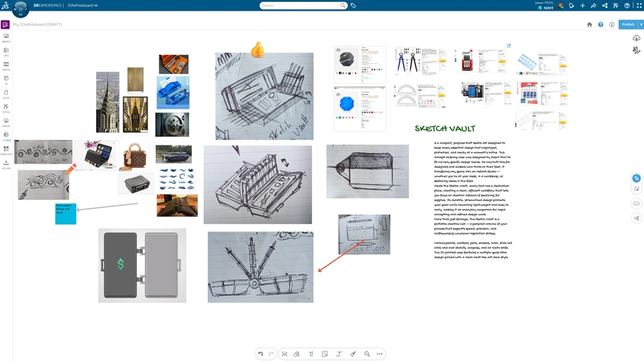Select the dollar sign case rendering
This screenshot has width=644, height=362.
(142, 265)
